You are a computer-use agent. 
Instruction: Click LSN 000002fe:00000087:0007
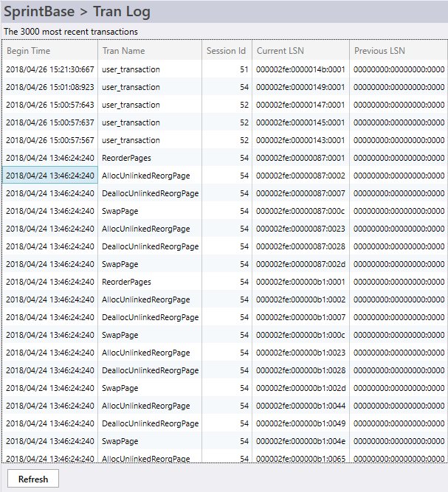(x=300, y=193)
